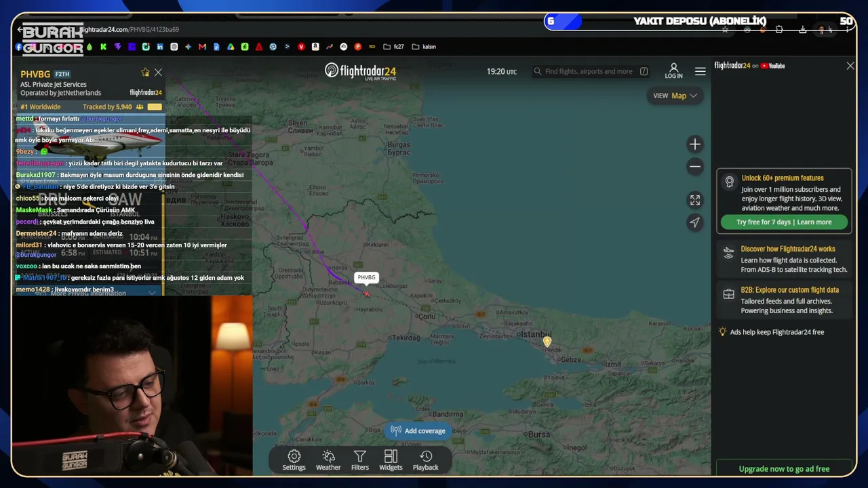Bookmark the PHVBG flight with star icon
Image resolution: width=868 pixels, height=488 pixels.
point(145,73)
